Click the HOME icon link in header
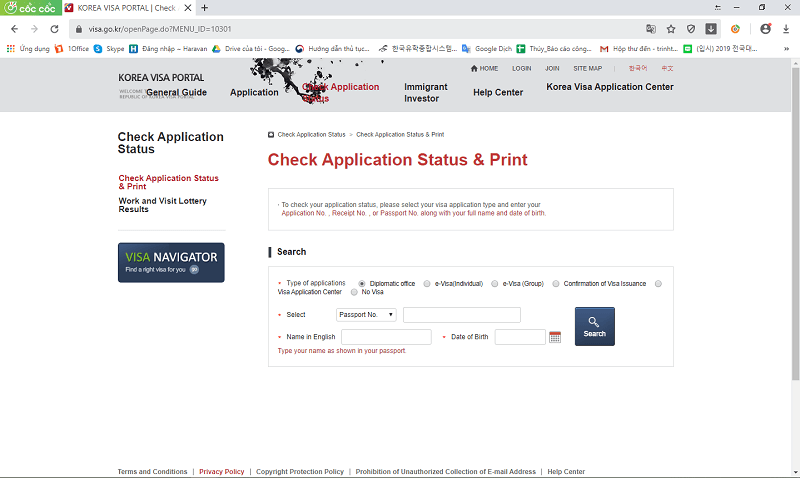 tap(484, 68)
